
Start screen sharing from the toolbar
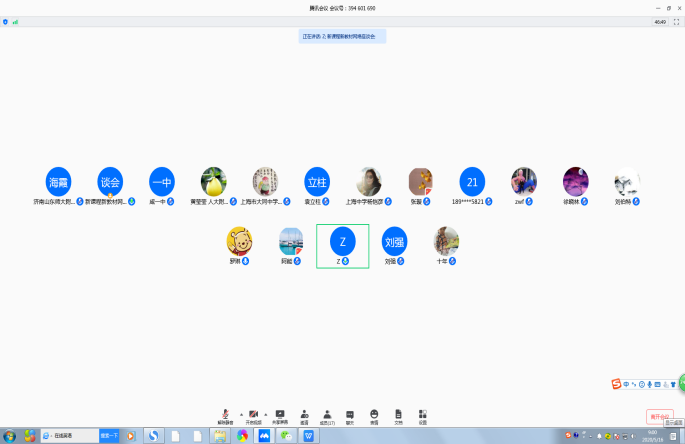coord(280,415)
